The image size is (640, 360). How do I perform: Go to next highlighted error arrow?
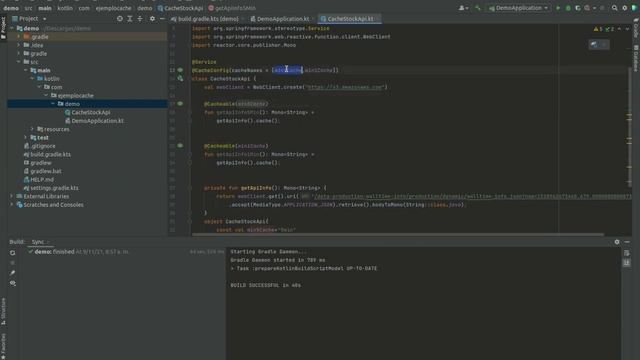click(627, 29)
